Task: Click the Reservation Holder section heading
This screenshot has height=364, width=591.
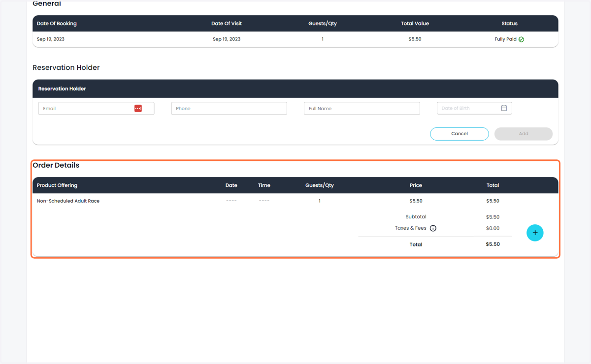Action: tap(66, 67)
